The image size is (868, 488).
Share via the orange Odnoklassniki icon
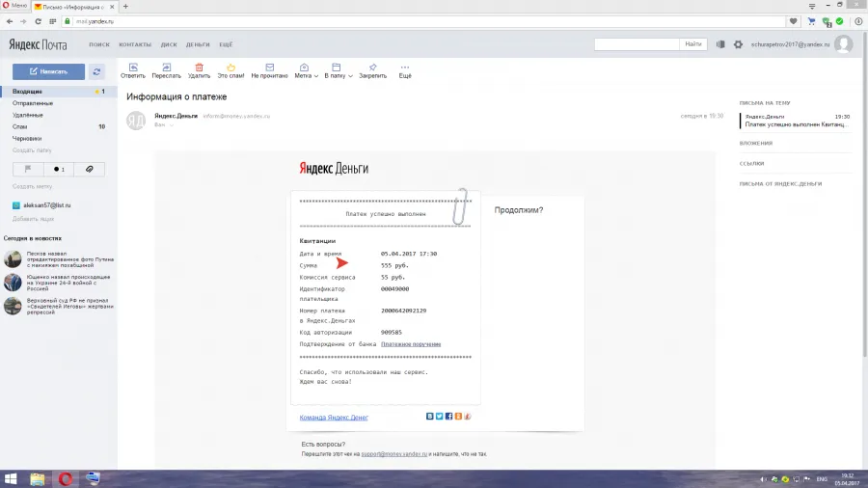pos(458,416)
